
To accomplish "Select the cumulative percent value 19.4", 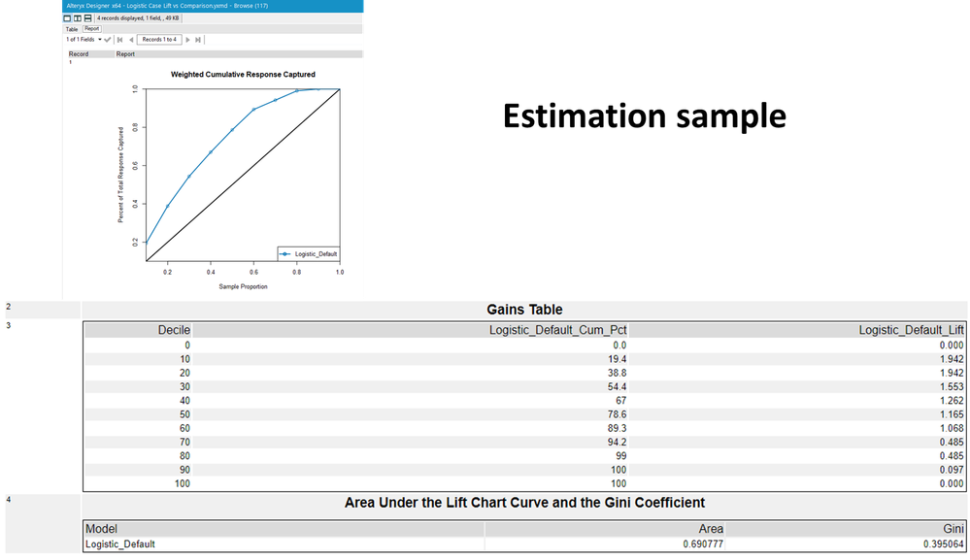I will pyautogui.click(x=617, y=359).
